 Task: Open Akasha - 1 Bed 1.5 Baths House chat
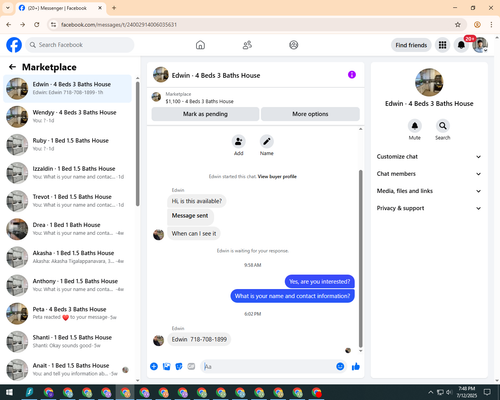(x=67, y=257)
